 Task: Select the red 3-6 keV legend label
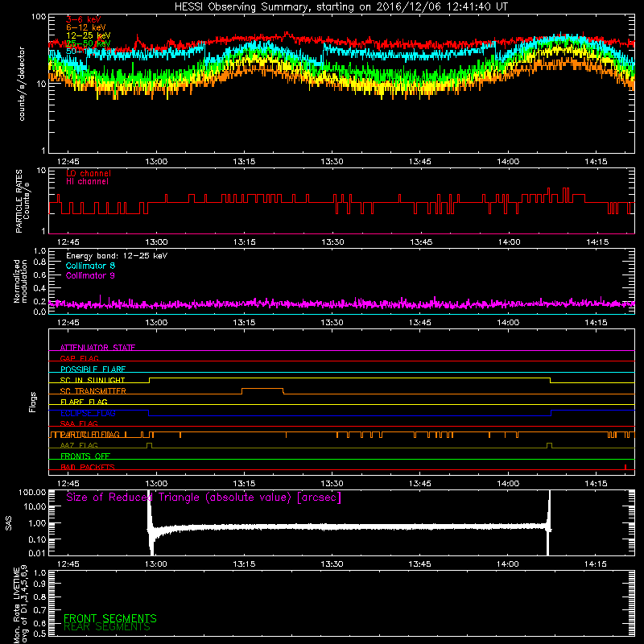[x=84, y=19]
